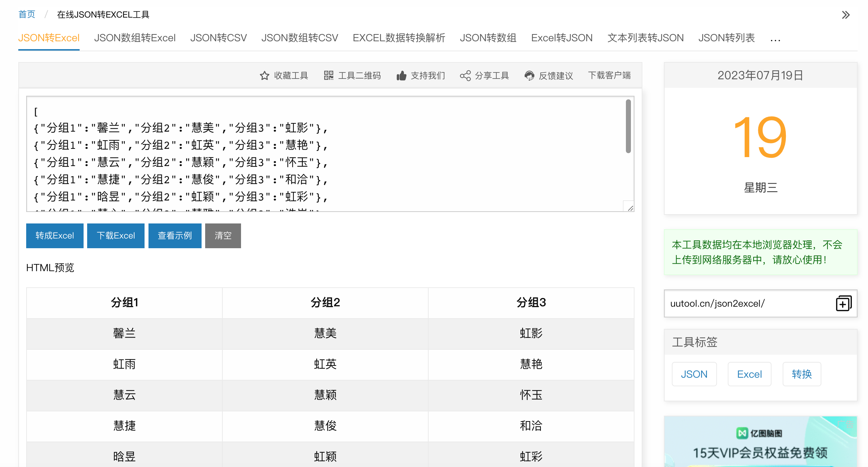This screenshot has height=467, width=868.
Task: Open the Excel转JSON tab
Action: pos(562,38)
